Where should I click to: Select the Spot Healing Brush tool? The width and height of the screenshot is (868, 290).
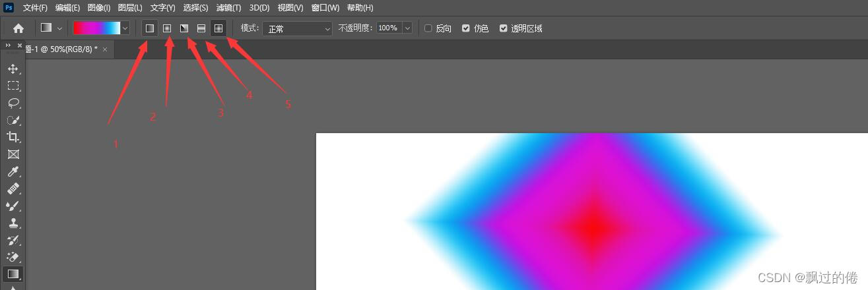click(13, 188)
